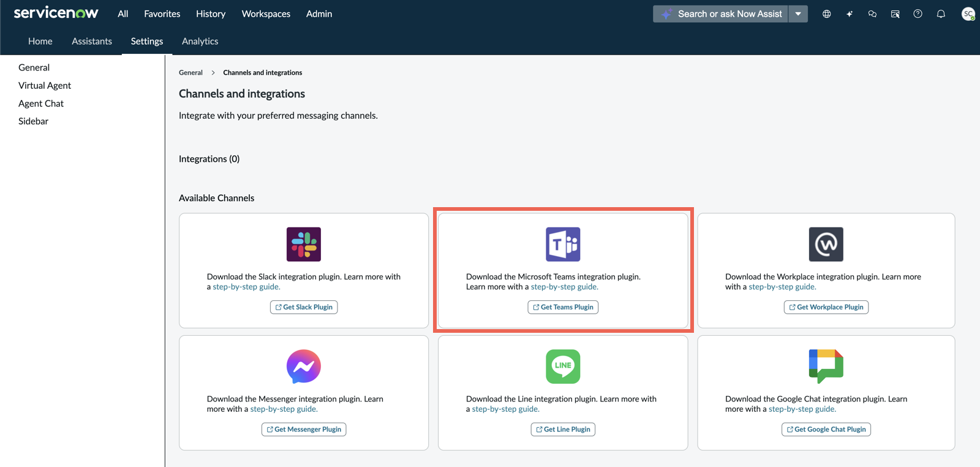Open notifications bell icon
980x467 pixels.
point(941,13)
